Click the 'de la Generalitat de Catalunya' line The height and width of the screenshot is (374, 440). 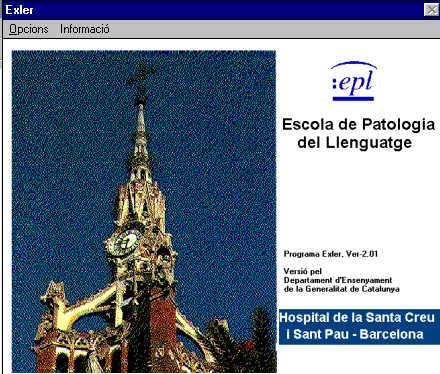(x=342, y=289)
